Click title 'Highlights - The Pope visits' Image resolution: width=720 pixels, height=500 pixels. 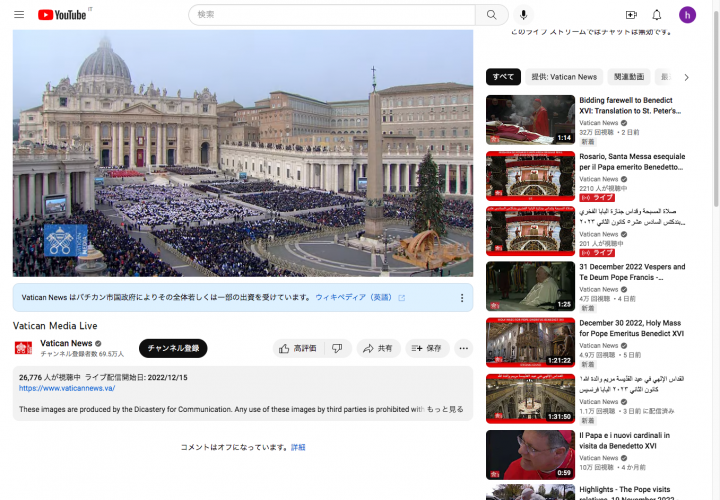(627, 494)
